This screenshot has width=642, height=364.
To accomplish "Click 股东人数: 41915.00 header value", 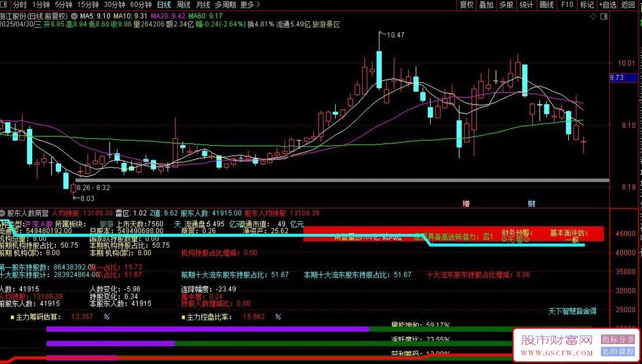I will pos(211,213).
